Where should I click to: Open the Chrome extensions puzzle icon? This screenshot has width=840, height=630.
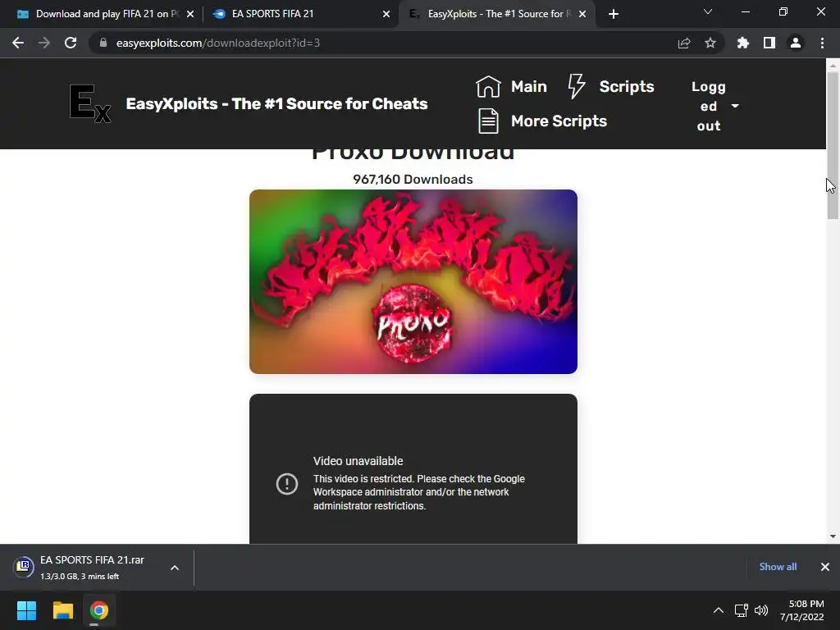coord(743,43)
